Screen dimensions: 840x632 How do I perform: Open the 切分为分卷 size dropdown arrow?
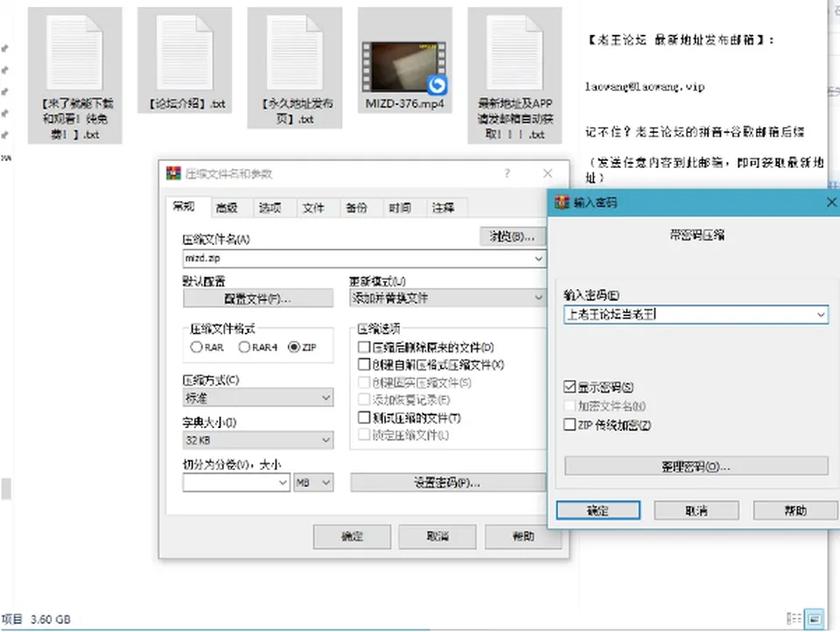click(x=283, y=483)
